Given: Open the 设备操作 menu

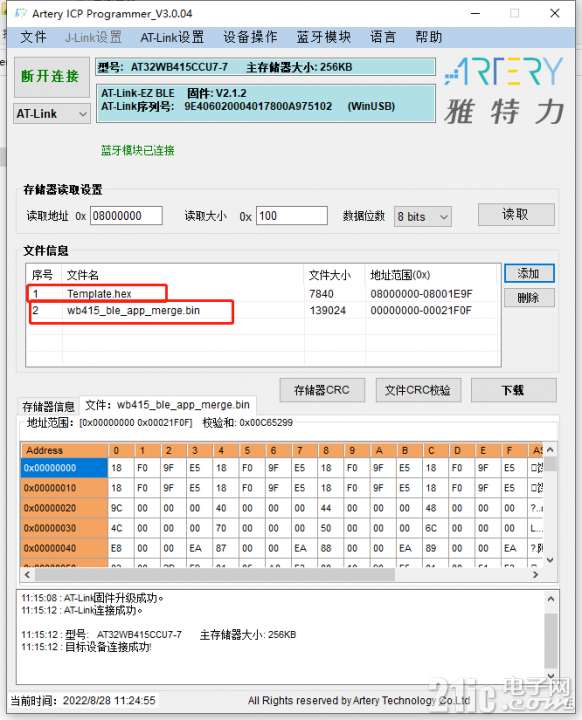Looking at the screenshot, I should coord(250,37).
